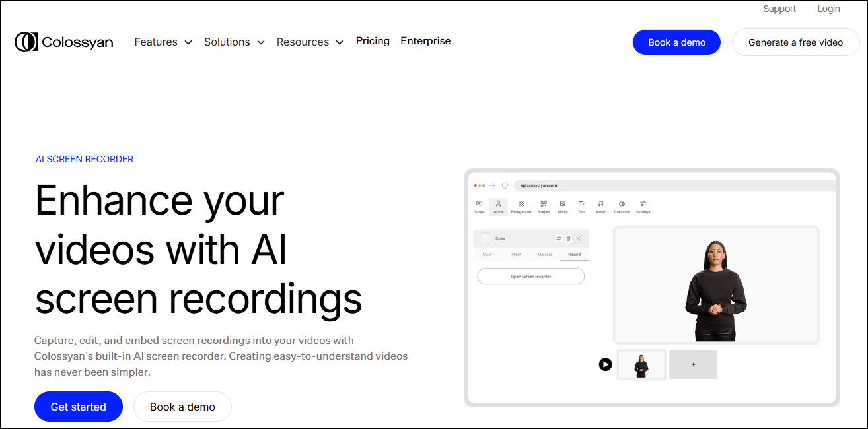
Task: Click the large actor video canvas
Action: coord(717,284)
